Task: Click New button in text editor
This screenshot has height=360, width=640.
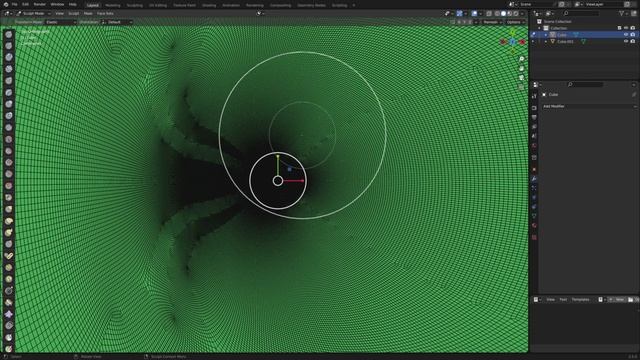Action: pos(617,300)
